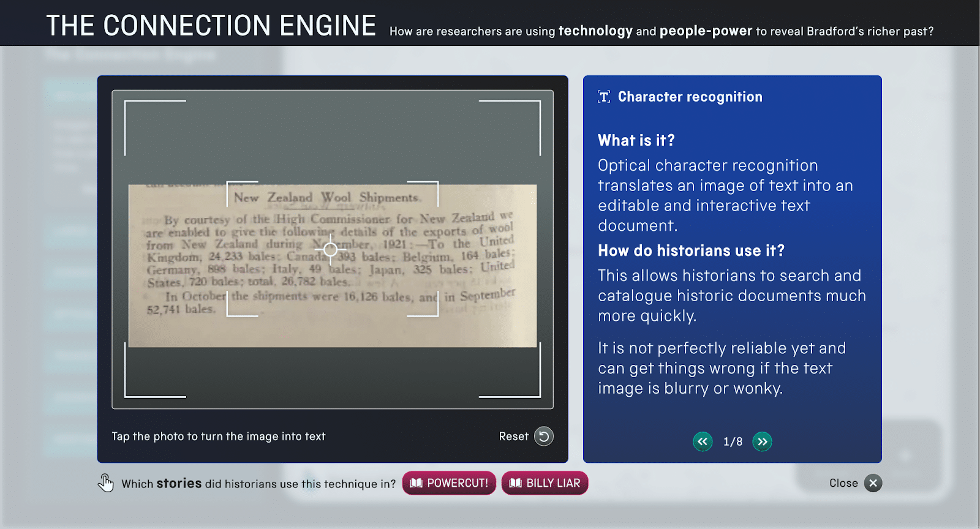Image resolution: width=980 pixels, height=529 pixels.
Task: Go back to the previous technique page
Action: [x=703, y=441]
